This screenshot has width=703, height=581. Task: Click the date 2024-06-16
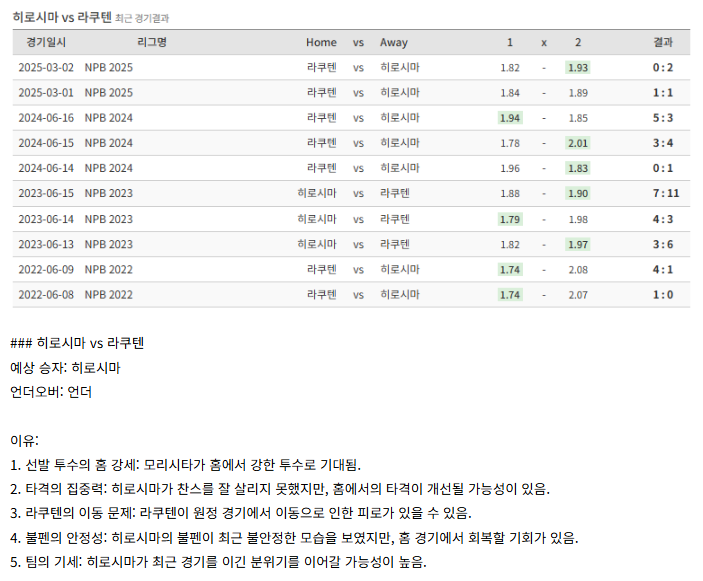(x=46, y=118)
